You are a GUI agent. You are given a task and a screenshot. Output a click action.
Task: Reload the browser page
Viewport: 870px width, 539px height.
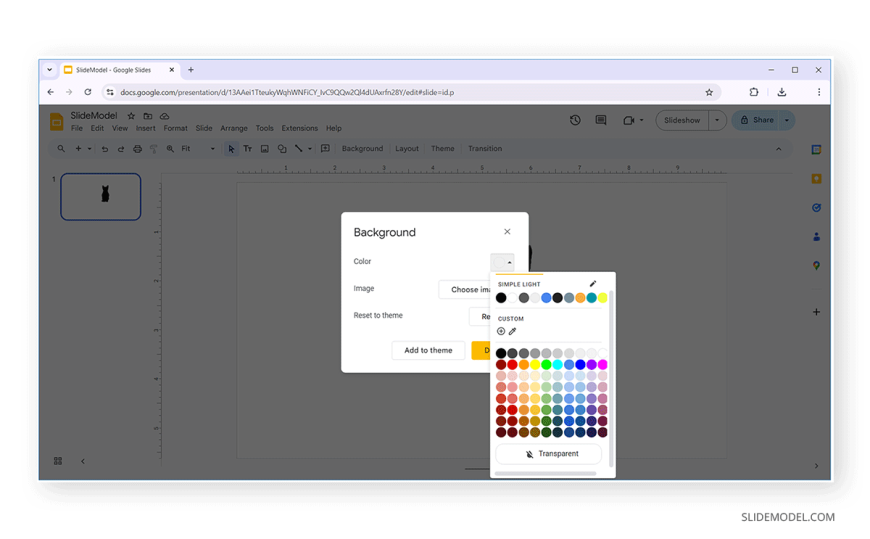pyautogui.click(x=88, y=92)
